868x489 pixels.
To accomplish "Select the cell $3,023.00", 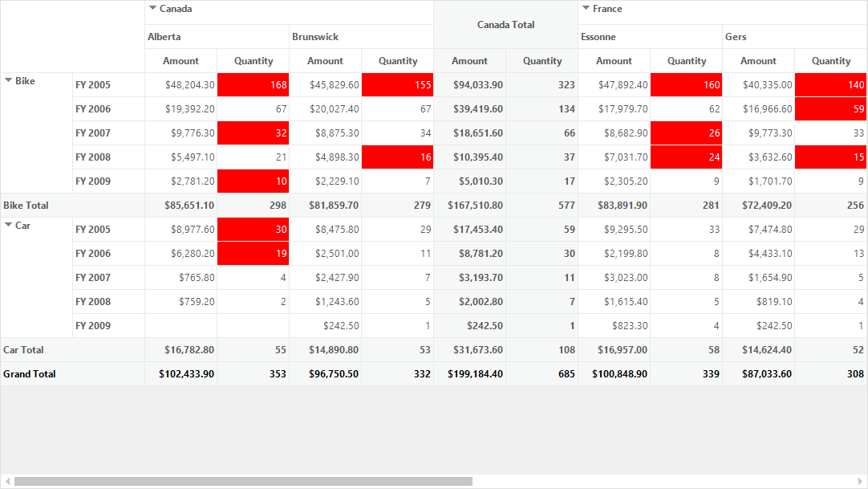I will point(614,278).
